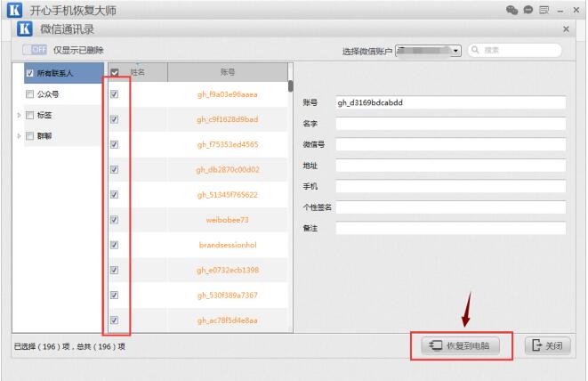Check the 公众号 checkbox
This screenshot has height=381, width=588.
pyautogui.click(x=29, y=93)
